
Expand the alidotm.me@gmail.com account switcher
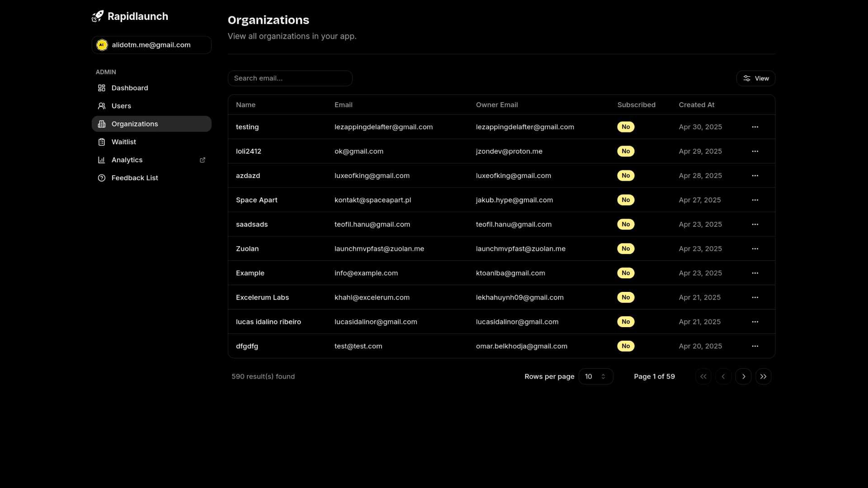point(151,45)
